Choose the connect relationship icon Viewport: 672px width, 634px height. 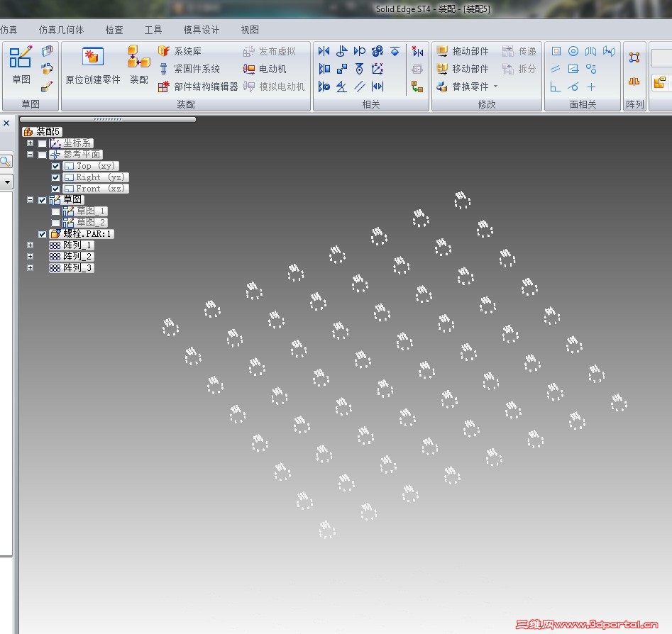click(x=341, y=69)
